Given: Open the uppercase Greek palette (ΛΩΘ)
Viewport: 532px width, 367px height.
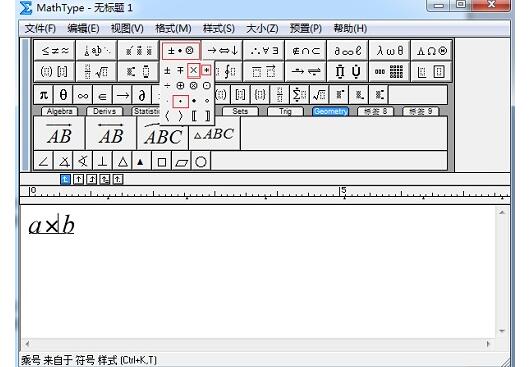Looking at the screenshot, I should point(431,51).
